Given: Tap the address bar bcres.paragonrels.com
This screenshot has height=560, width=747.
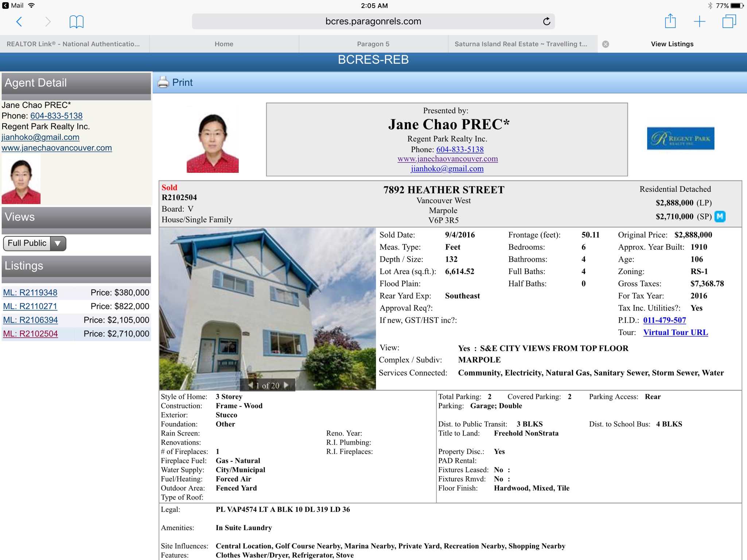Looking at the screenshot, I should click(x=373, y=22).
